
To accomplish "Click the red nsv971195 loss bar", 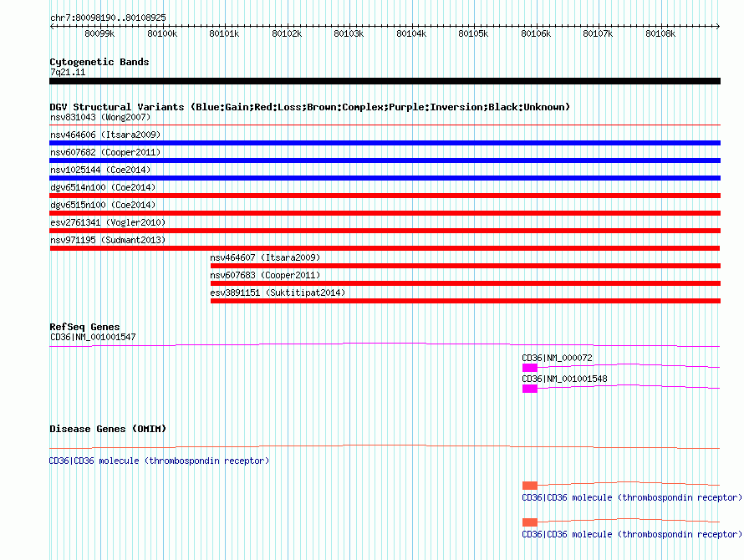I will click(385, 248).
